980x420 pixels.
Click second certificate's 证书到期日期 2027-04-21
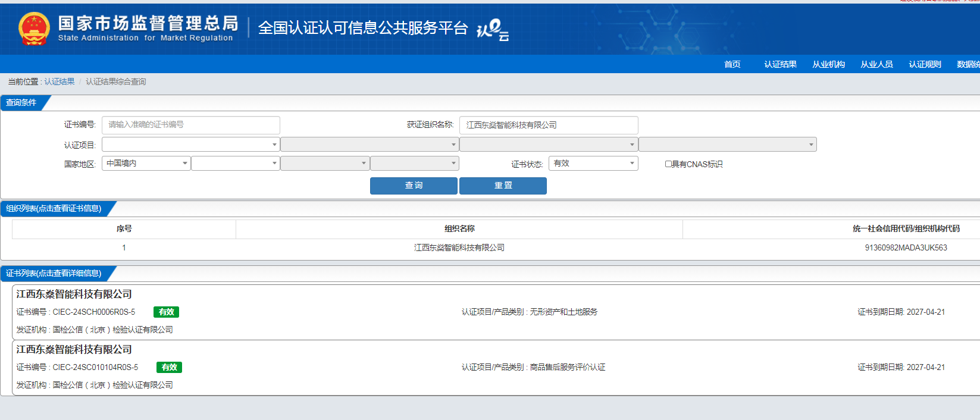tap(901, 367)
